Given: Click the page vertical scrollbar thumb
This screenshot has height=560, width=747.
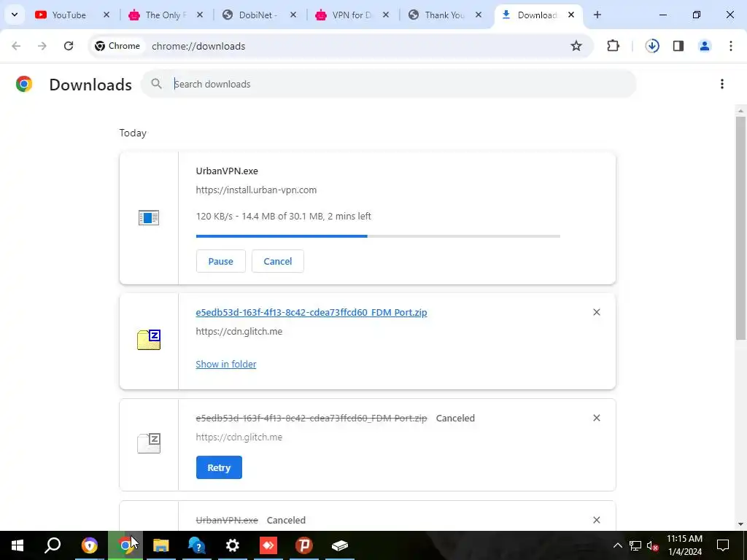Looking at the screenshot, I should tap(740, 227).
